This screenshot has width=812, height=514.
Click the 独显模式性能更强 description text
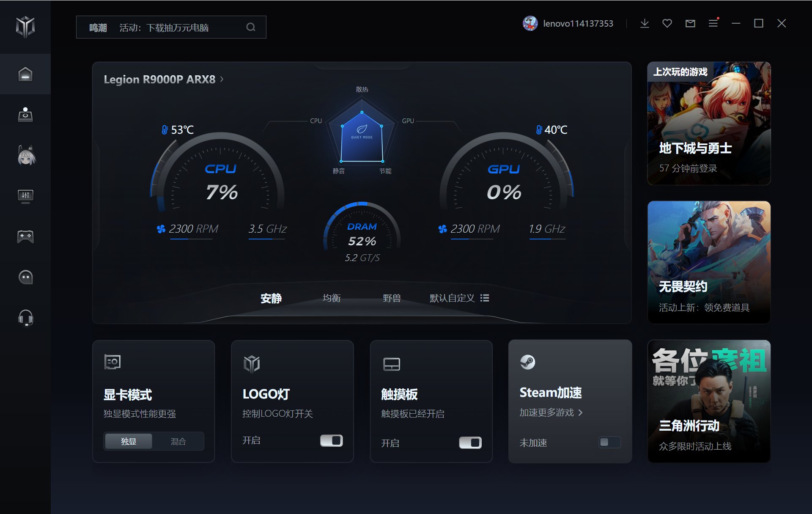pyautogui.click(x=140, y=414)
